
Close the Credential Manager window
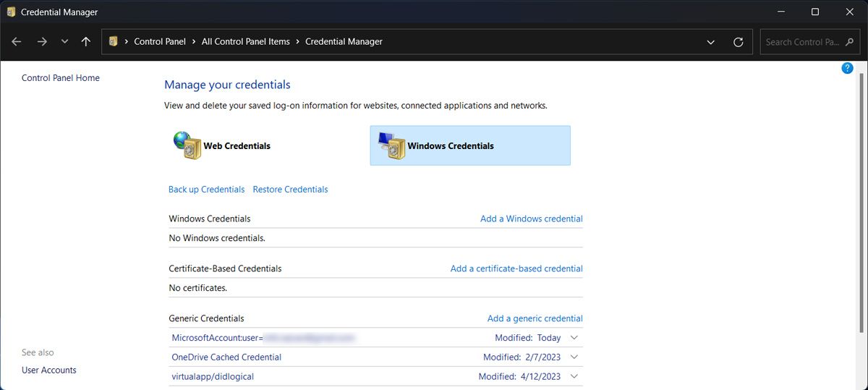849,12
